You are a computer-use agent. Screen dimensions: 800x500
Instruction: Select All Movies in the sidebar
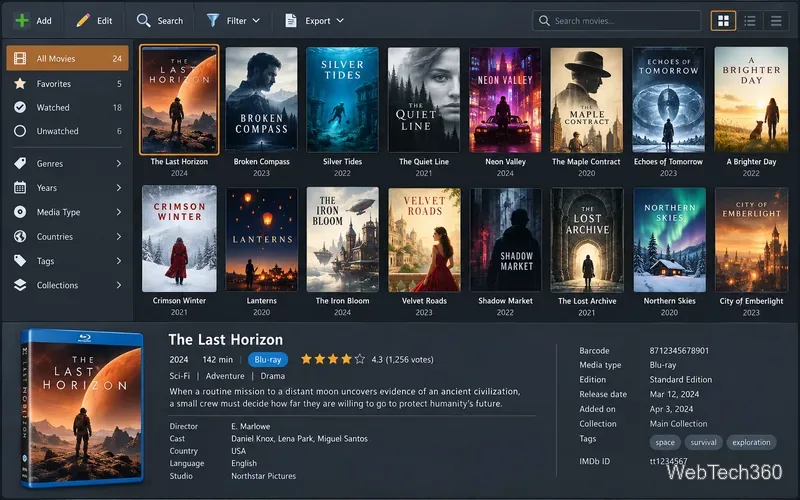click(x=67, y=58)
